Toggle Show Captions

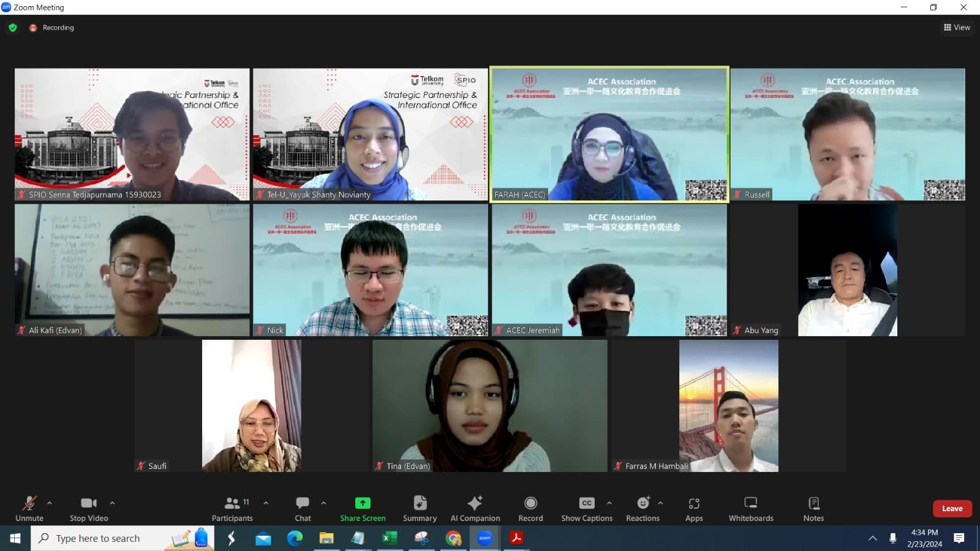click(587, 509)
